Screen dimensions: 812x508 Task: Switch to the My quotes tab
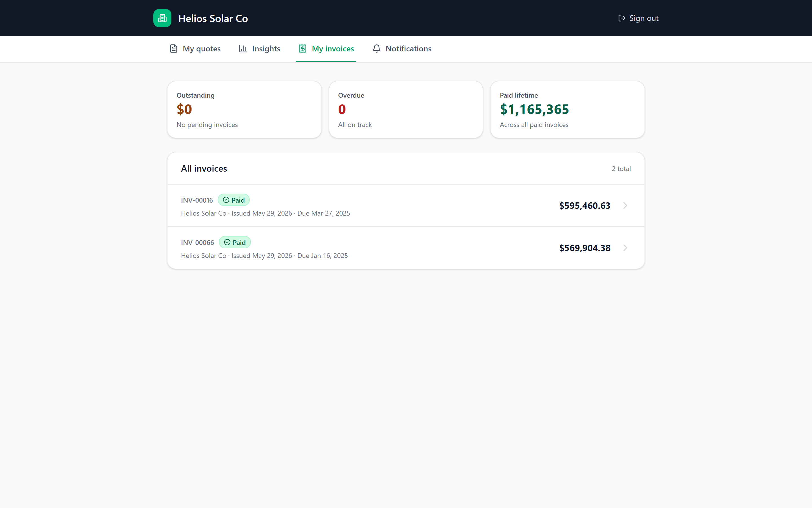point(195,49)
